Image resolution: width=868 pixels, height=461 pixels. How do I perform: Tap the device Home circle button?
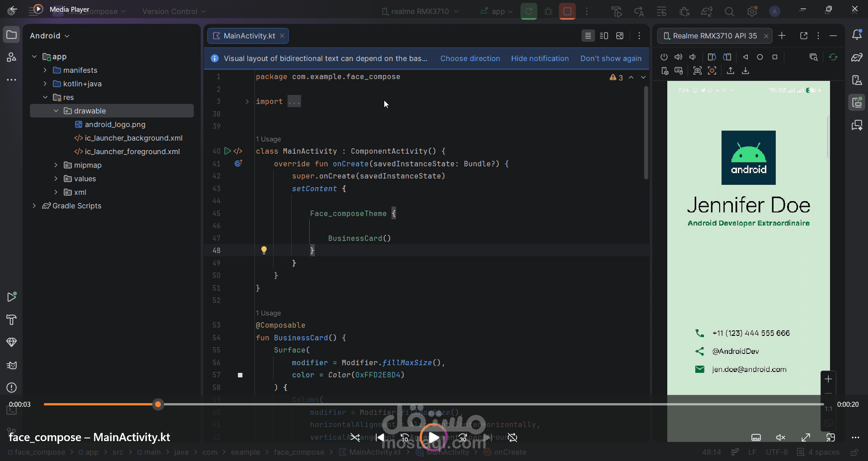pos(760,57)
